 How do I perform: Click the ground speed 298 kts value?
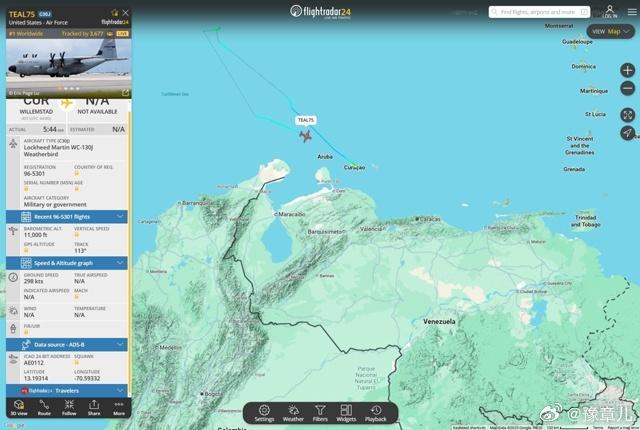tap(33, 281)
